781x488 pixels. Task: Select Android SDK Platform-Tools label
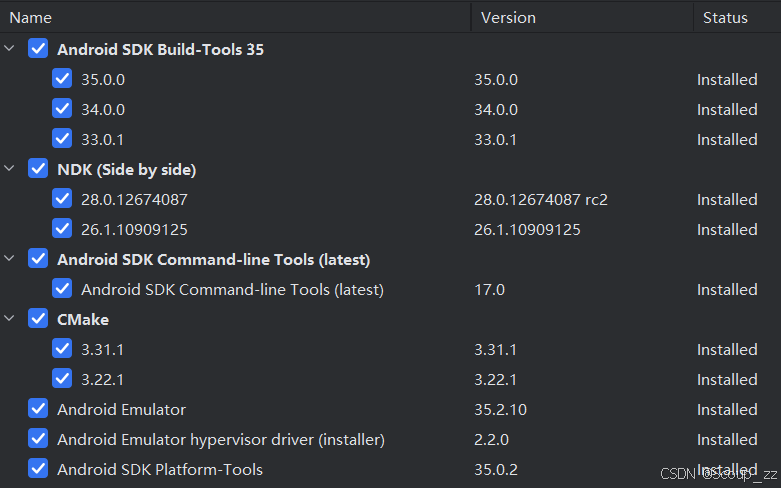coord(160,470)
